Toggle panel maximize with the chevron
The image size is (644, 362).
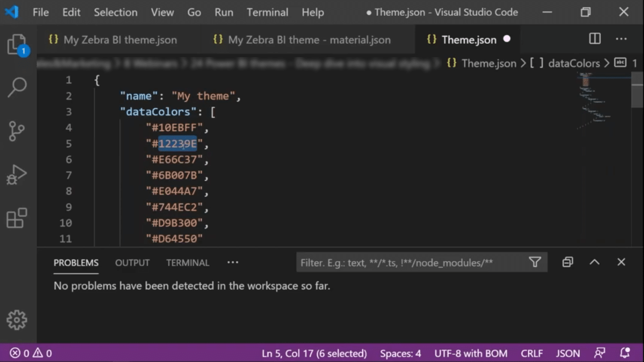tap(594, 262)
